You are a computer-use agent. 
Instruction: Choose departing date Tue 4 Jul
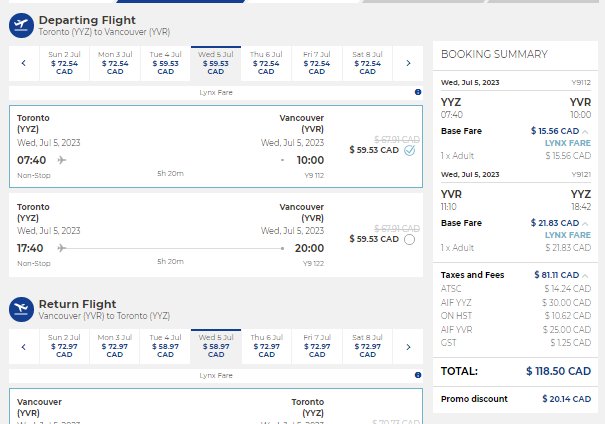pos(166,63)
